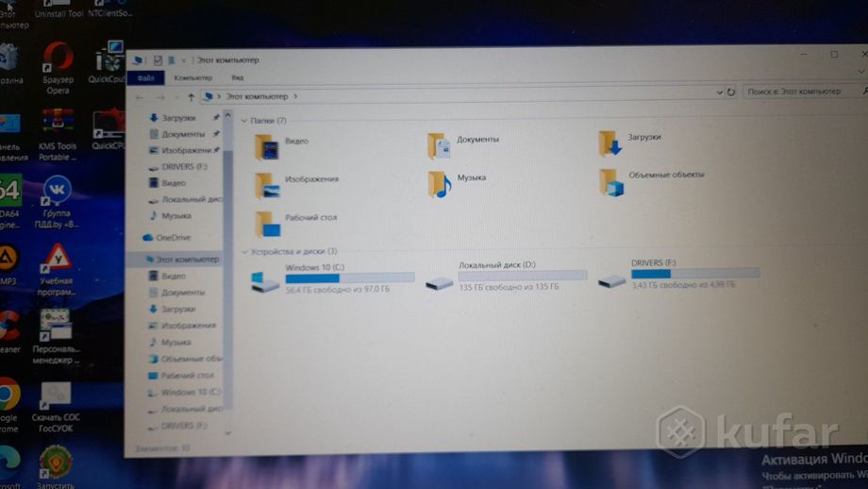Select Рабочий стол in navigation tree
Viewport: 868px width, 489px height.
(x=181, y=376)
